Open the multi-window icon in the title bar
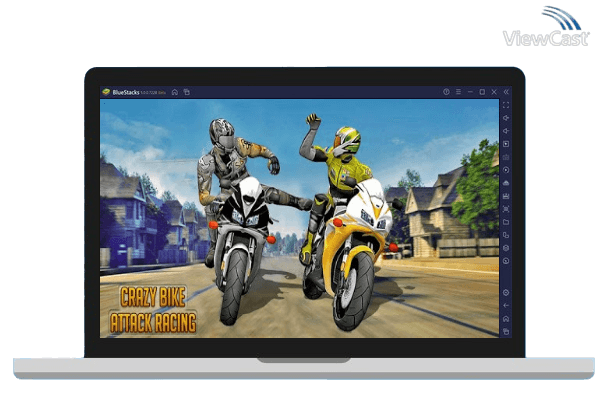The width and height of the screenshot is (602, 414). point(187,92)
